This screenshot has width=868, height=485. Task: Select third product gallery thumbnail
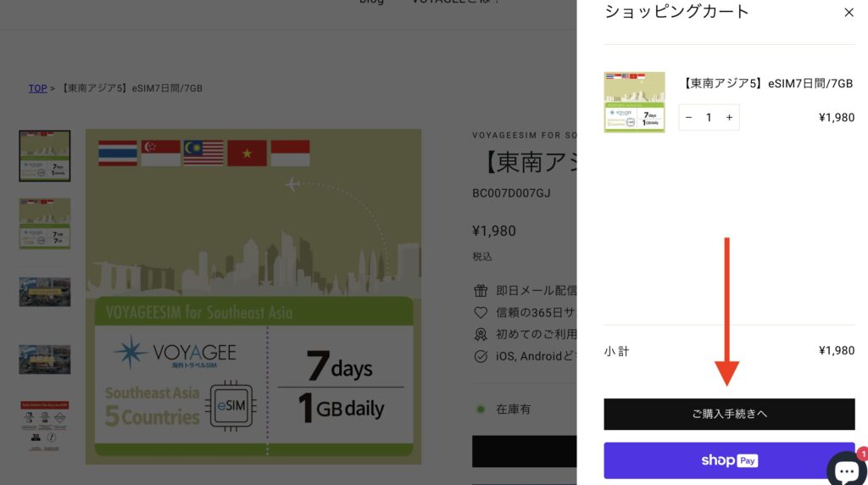pos(45,292)
